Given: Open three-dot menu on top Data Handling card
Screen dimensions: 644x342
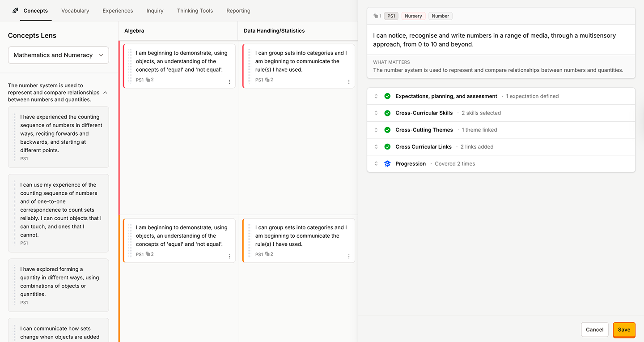Looking at the screenshot, I should tap(349, 82).
